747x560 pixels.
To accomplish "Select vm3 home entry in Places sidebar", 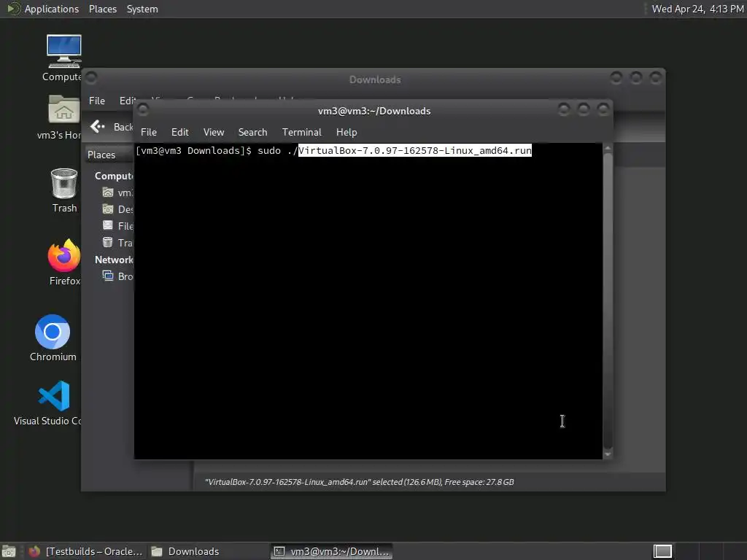I will (x=118, y=192).
